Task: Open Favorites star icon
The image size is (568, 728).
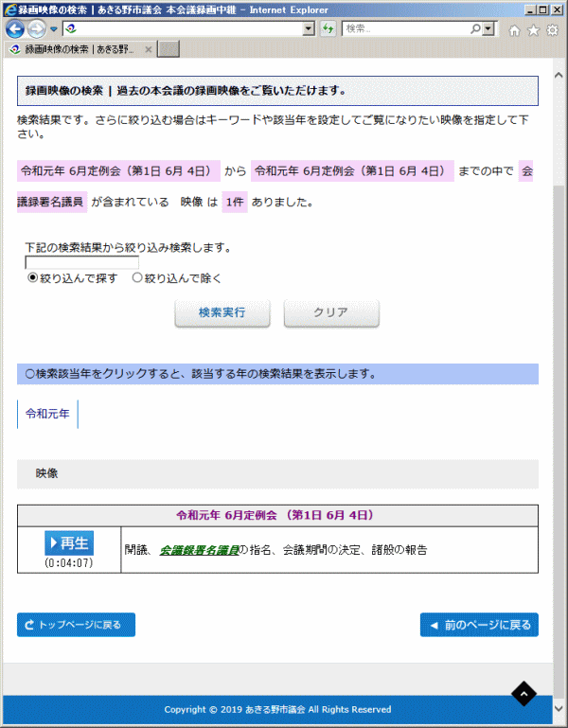Action: (x=534, y=30)
